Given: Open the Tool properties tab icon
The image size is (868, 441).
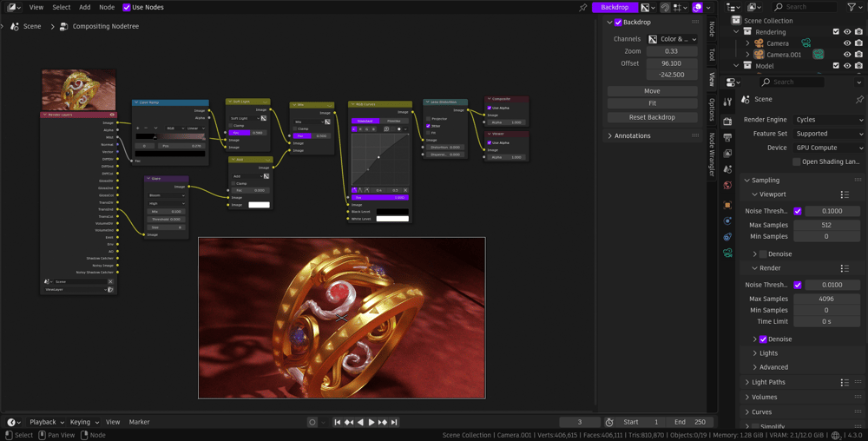Looking at the screenshot, I should tap(727, 102).
